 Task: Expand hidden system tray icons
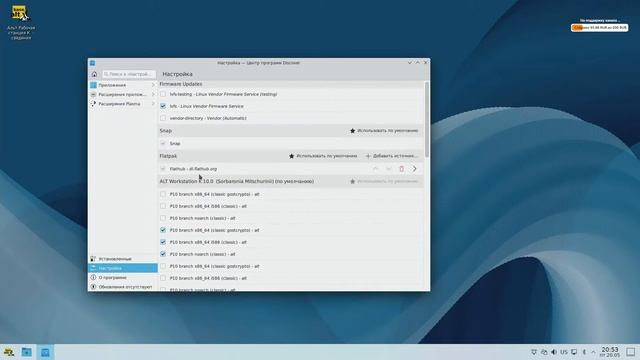click(x=593, y=352)
